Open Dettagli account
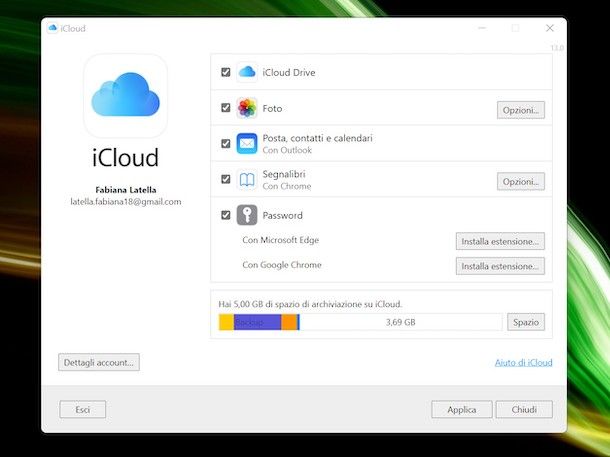The height and width of the screenshot is (457, 610). coord(99,362)
